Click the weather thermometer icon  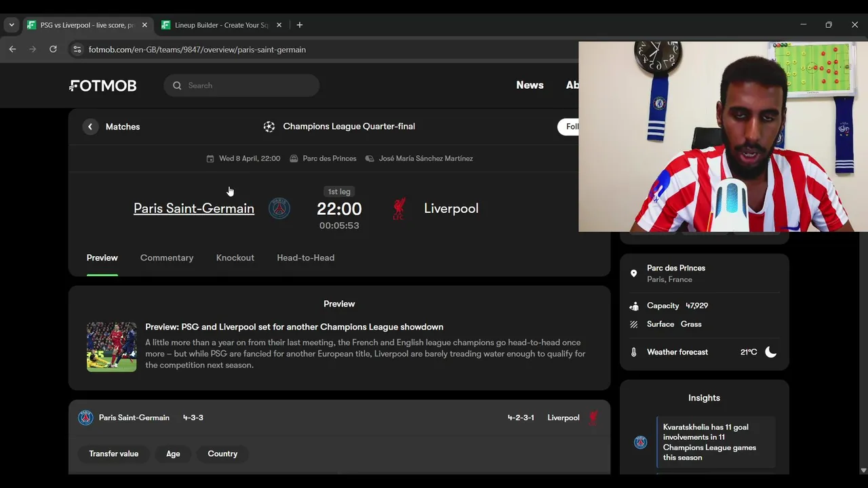[x=633, y=352]
